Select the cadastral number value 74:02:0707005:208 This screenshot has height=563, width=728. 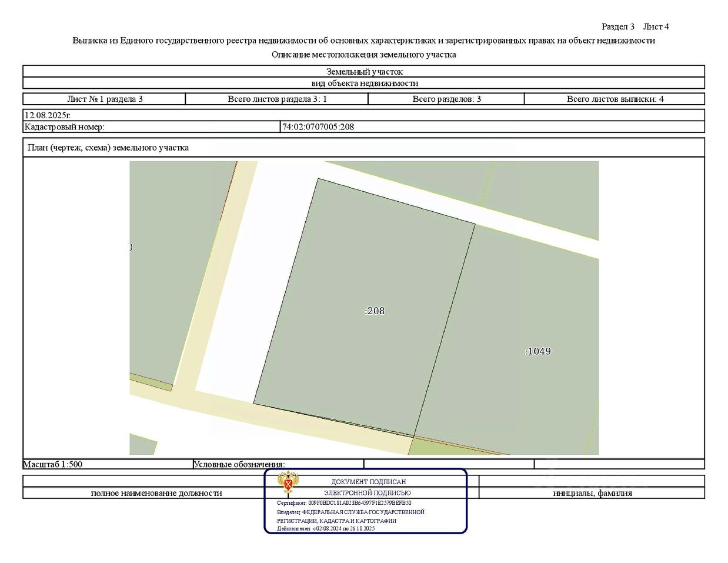[x=318, y=126]
